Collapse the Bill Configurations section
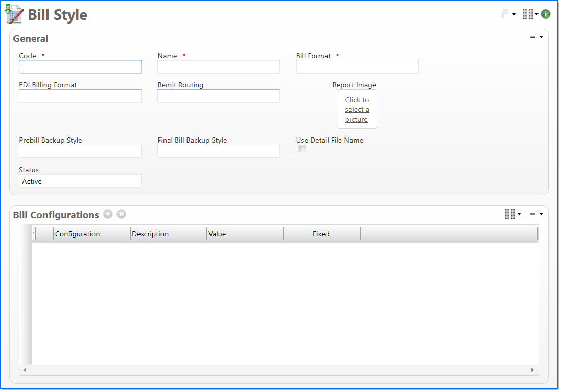This screenshot has height=392, width=561. [x=533, y=214]
